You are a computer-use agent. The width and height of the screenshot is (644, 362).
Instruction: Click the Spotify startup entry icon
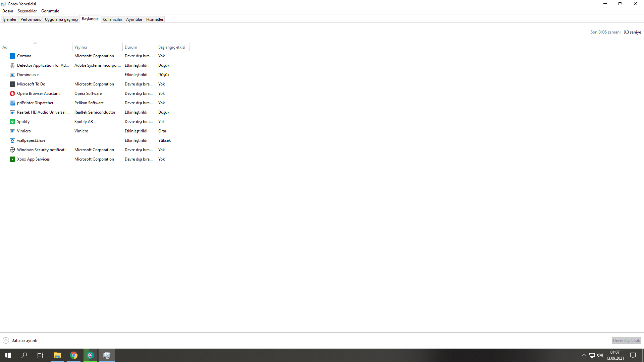click(12, 122)
